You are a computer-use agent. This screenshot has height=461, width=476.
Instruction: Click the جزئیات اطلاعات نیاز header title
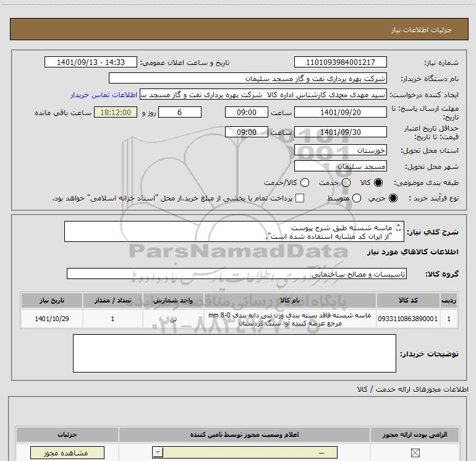click(421, 30)
